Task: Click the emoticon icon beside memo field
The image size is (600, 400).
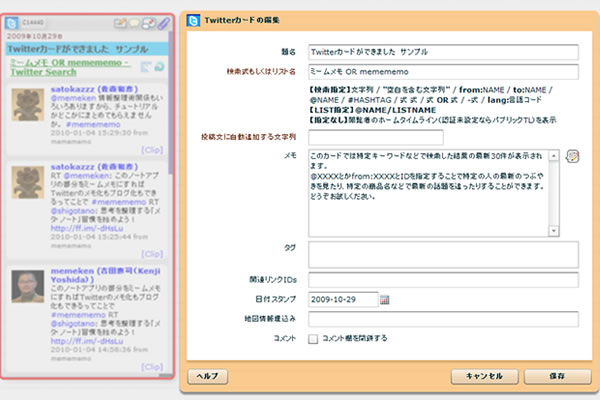Action: [x=572, y=156]
